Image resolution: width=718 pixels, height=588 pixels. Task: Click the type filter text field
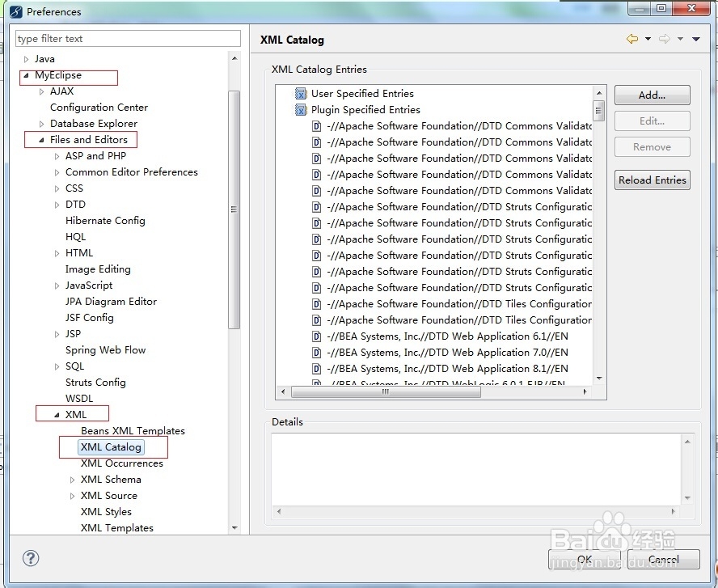pyautogui.click(x=127, y=38)
